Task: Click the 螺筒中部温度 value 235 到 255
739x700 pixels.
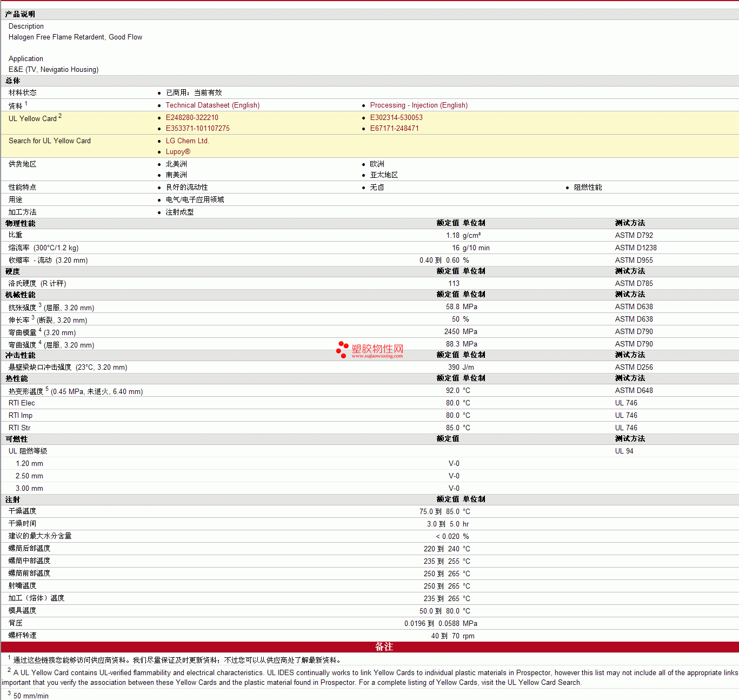Action: click(x=442, y=562)
